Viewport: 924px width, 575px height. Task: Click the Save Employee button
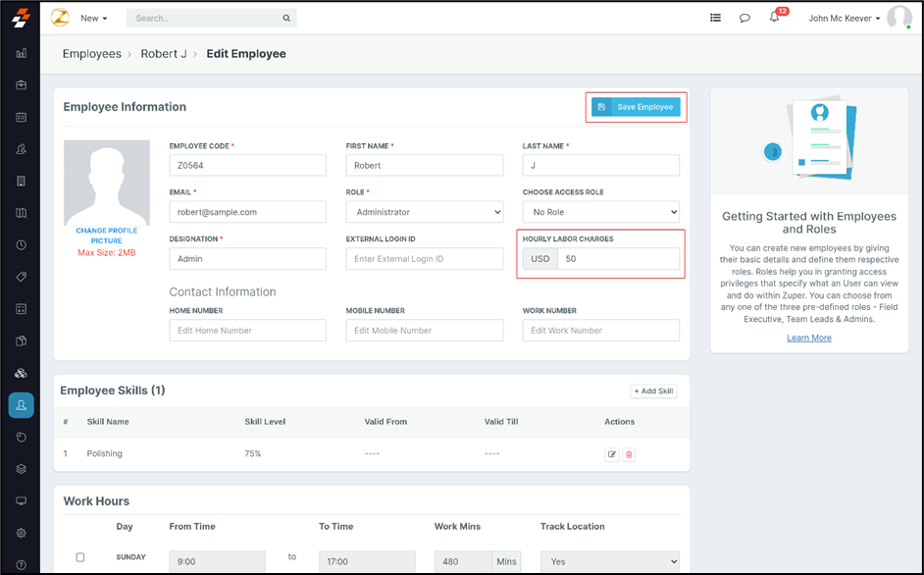pyautogui.click(x=636, y=107)
